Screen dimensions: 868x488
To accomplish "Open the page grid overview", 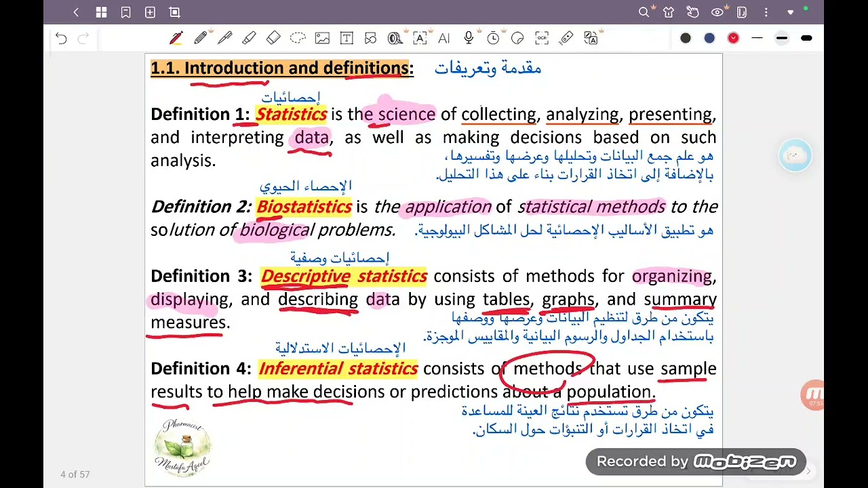I will (x=101, y=12).
